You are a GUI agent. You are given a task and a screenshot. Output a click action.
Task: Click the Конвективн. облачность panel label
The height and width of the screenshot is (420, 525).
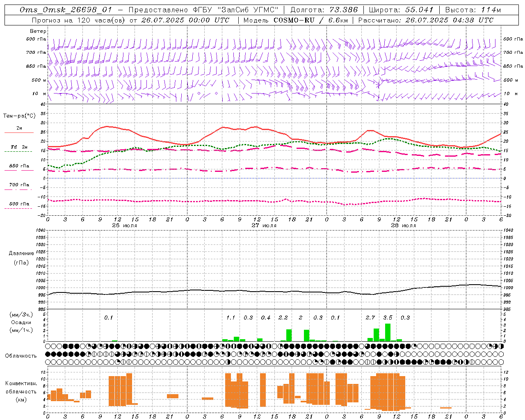[x=21, y=388]
